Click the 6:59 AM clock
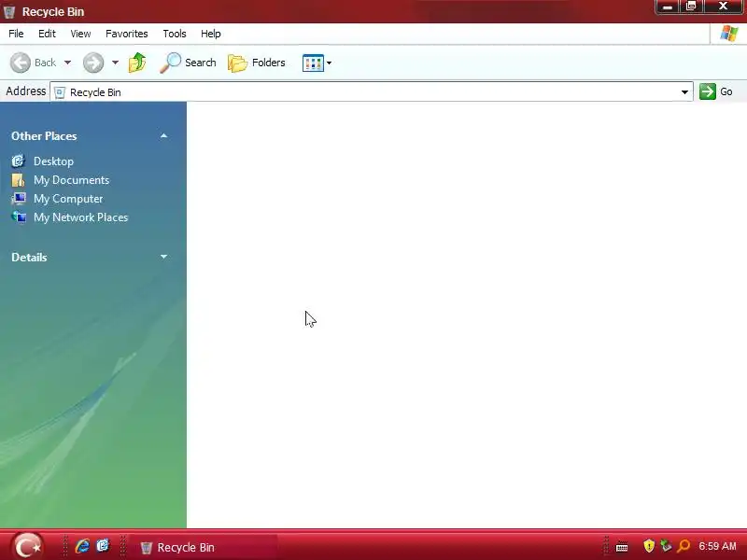Screen dimensions: 747x560 coord(717,546)
